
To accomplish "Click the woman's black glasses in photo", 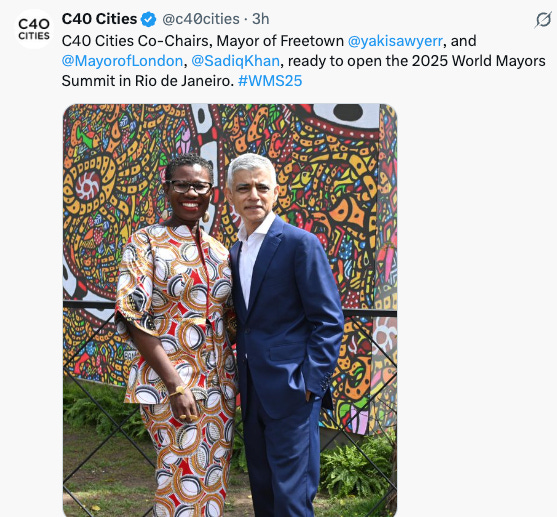I will click(189, 187).
